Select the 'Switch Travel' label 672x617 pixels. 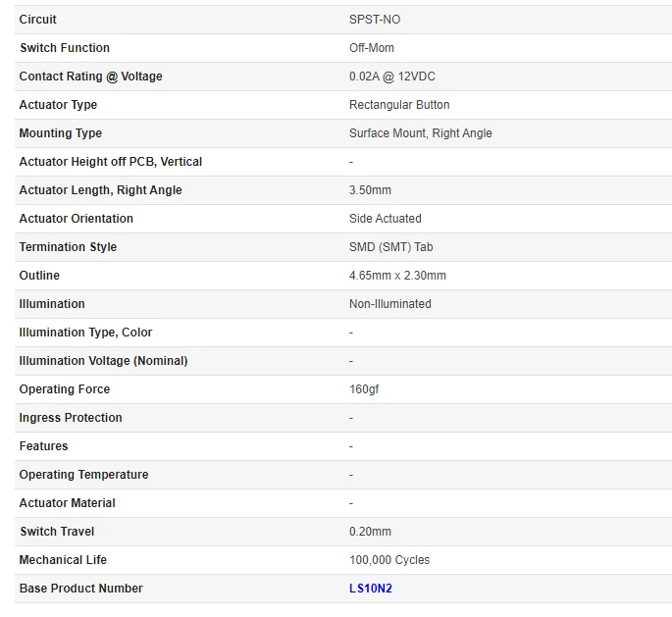point(57,532)
